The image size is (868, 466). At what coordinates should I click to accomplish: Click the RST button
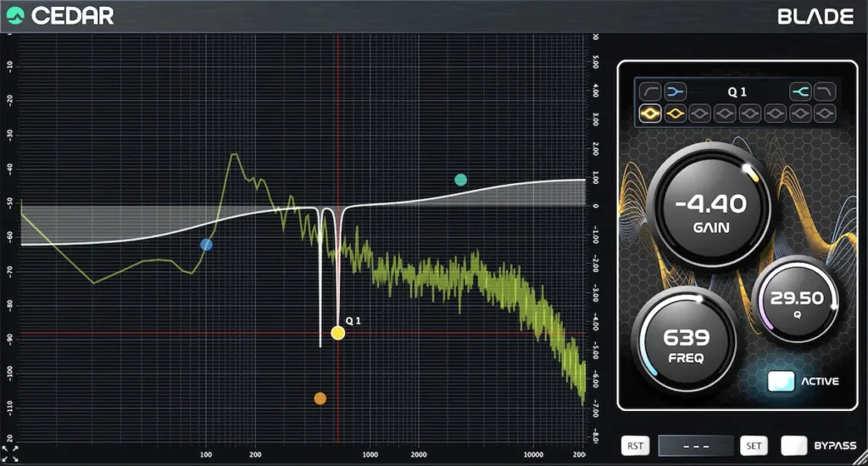[x=635, y=446]
